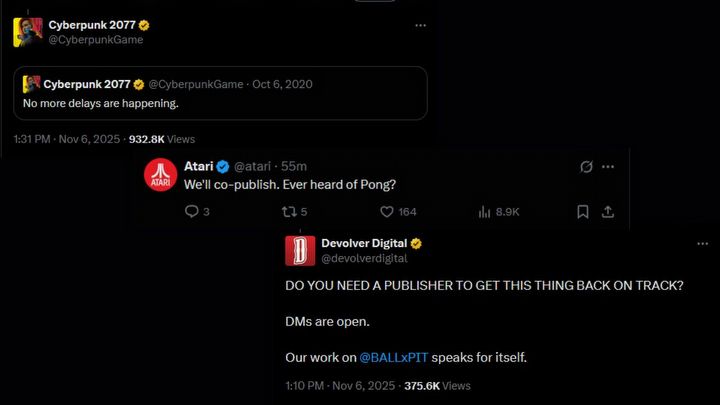Open the Devolver Digital profile name
Image resolution: width=720 pixels, height=405 pixels.
coord(364,243)
